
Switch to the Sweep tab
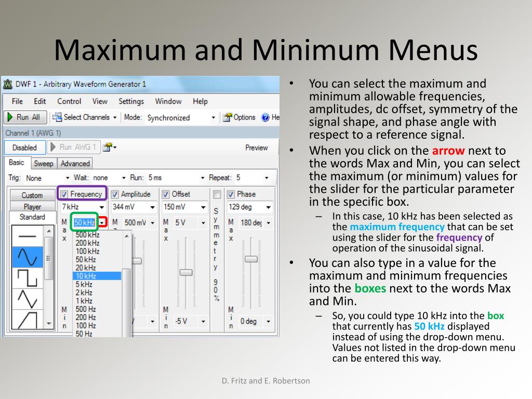click(x=44, y=164)
